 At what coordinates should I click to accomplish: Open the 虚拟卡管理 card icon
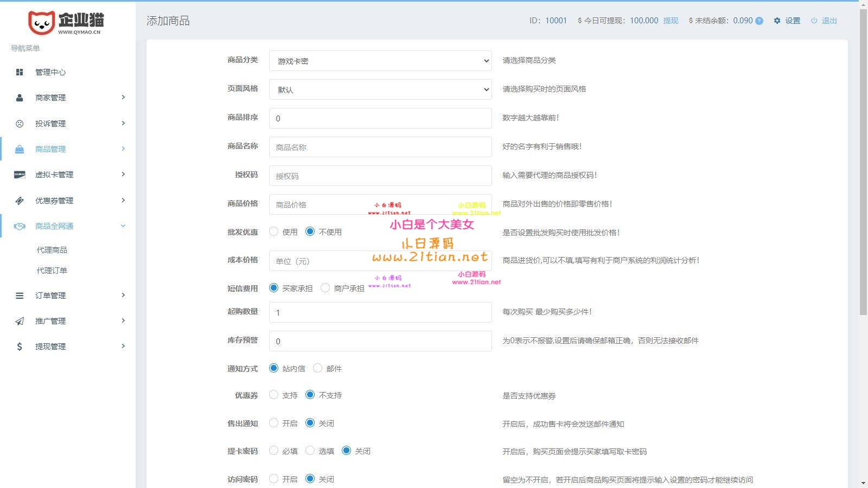[x=20, y=175]
